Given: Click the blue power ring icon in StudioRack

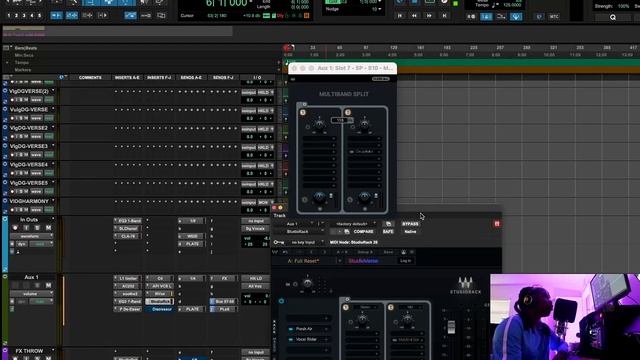Looking at the screenshot, I should pyautogui.click(x=281, y=301).
